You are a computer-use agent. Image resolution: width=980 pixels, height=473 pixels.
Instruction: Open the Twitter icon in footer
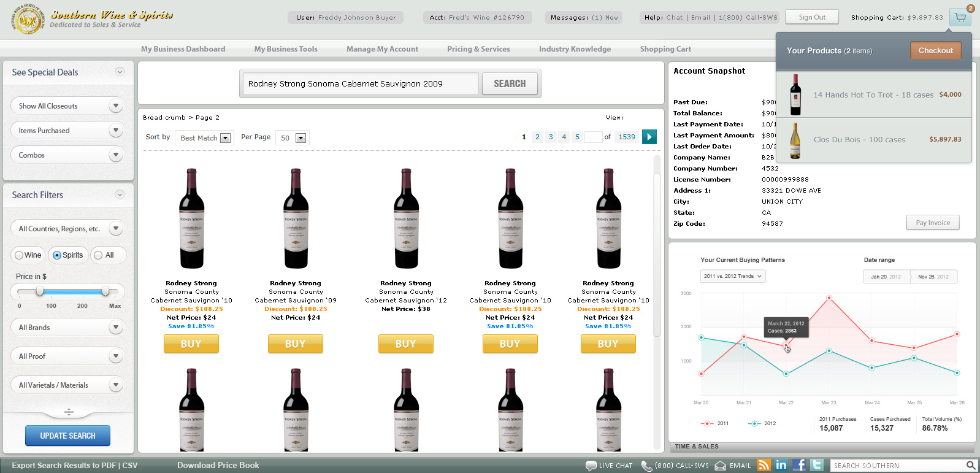817,465
